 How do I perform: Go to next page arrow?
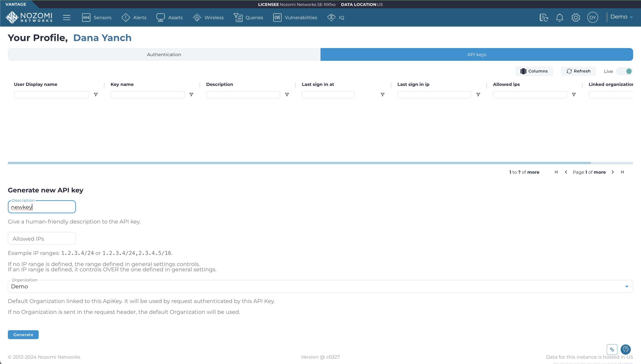click(x=613, y=172)
